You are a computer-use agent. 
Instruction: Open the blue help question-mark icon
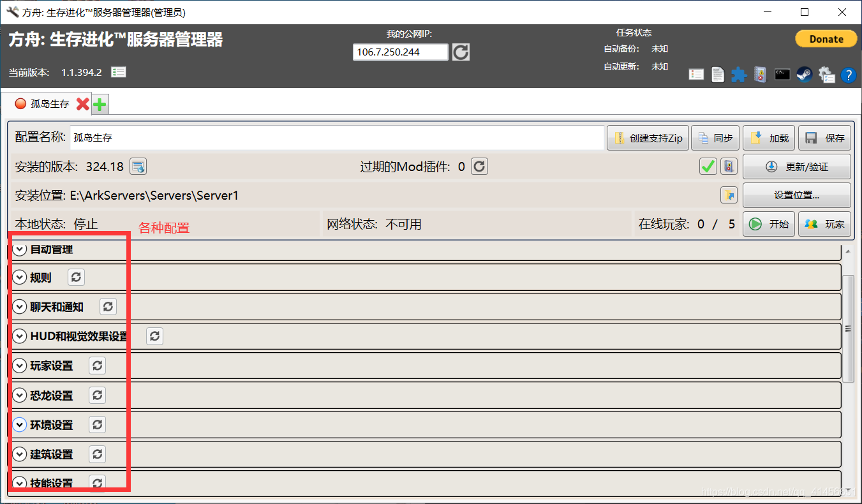[x=848, y=75]
